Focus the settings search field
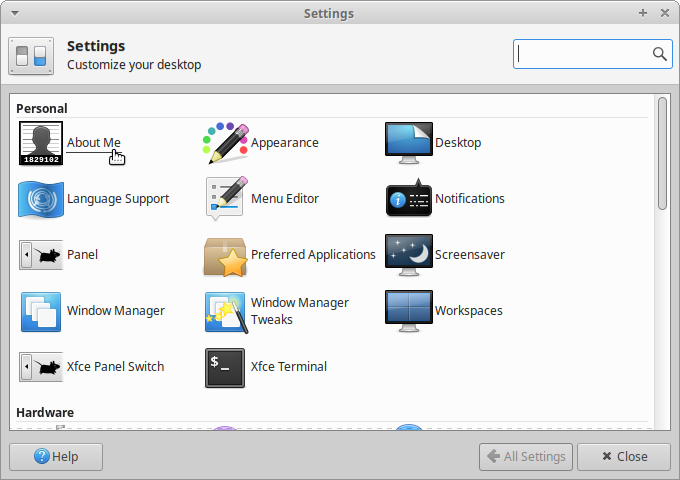The width and height of the screenshot is (680, 480). (592, 54)
